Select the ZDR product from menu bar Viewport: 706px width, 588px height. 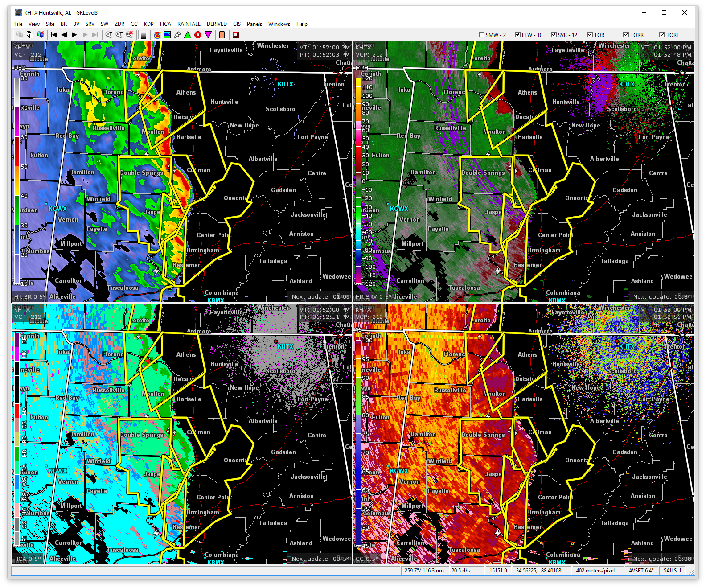click(119, 24)
